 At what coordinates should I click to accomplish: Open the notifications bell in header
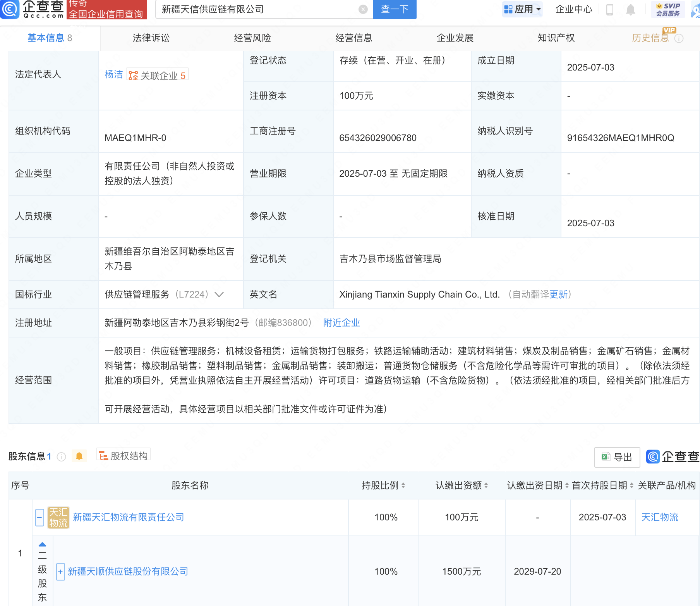tap(630, 9)
